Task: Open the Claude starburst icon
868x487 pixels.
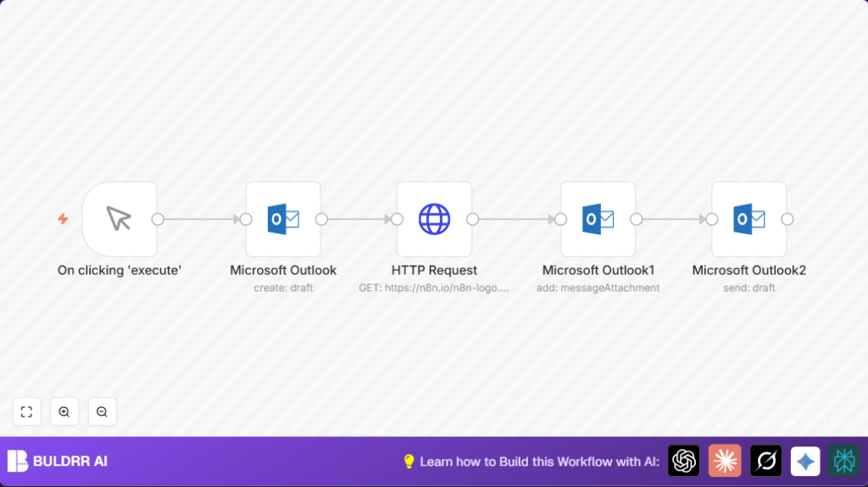Action: point(725,461)
